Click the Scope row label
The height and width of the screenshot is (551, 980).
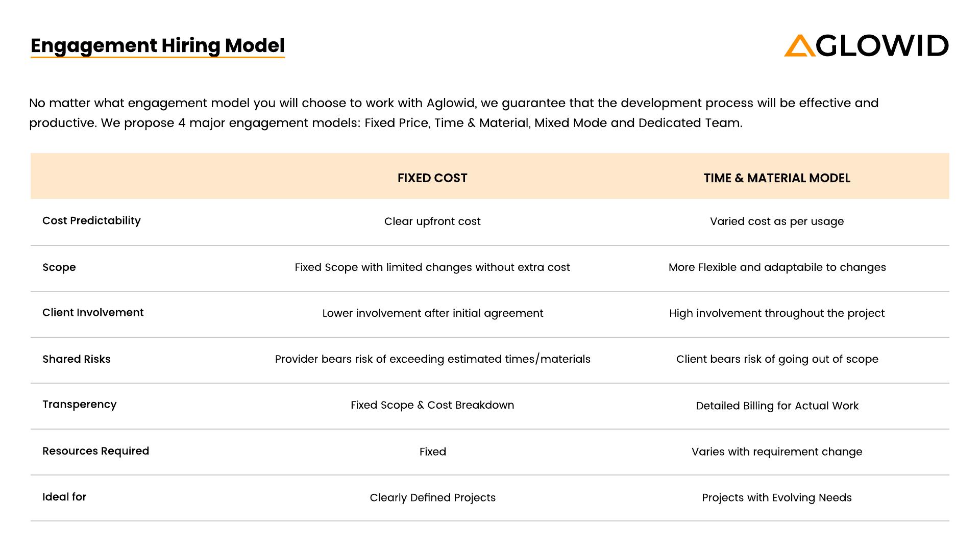pyautogui.click(x=59, y=267)
